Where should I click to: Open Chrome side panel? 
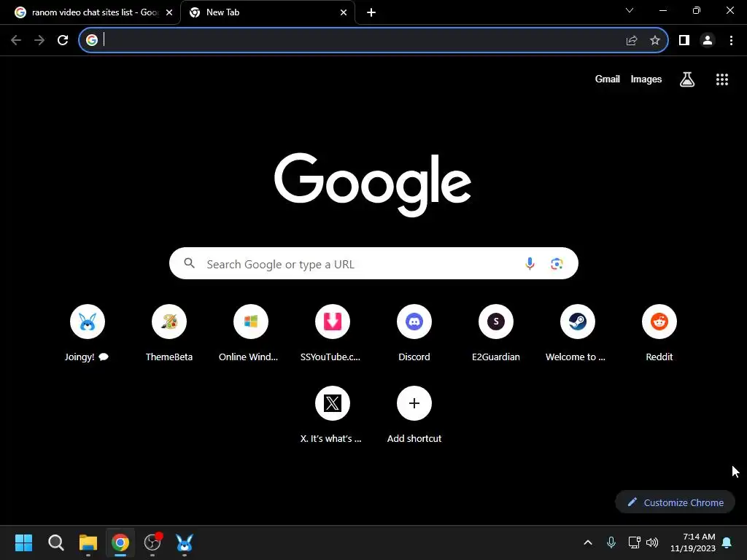pos(684,41)
